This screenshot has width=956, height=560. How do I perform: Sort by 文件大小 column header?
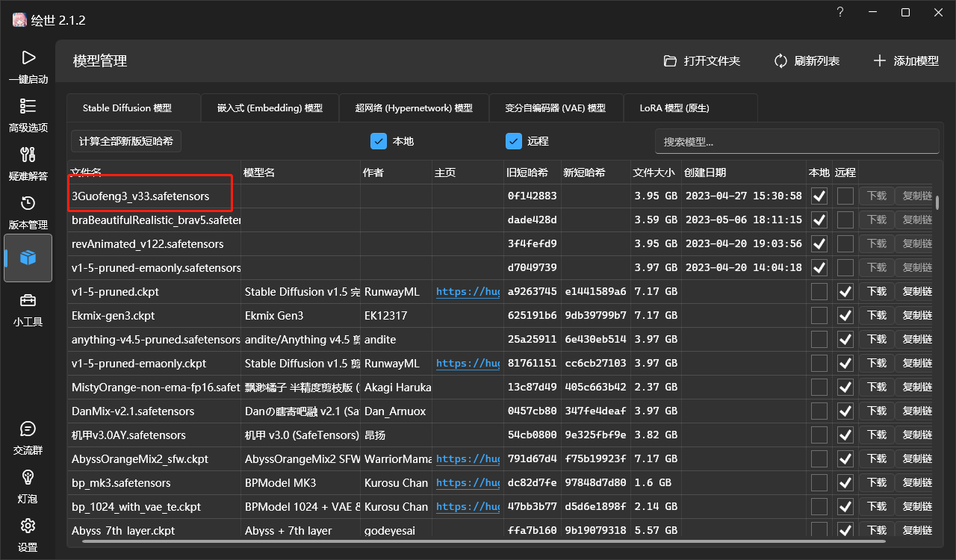[x=655, y=172]
